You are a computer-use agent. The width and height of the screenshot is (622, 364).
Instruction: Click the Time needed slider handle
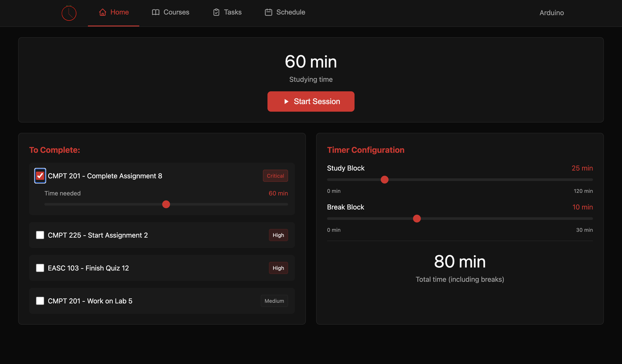tap(166, 204)
